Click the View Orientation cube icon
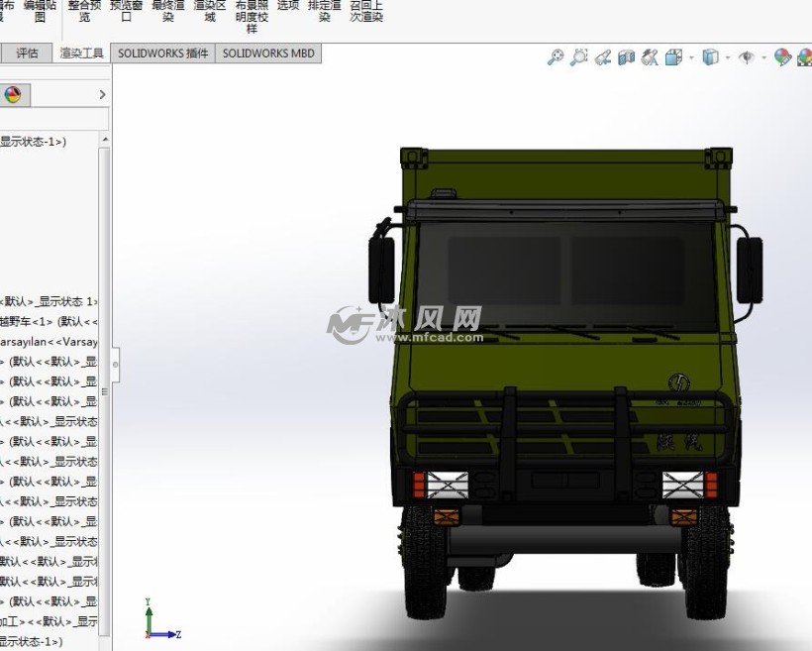812x651 pixels. pos(673,57)
